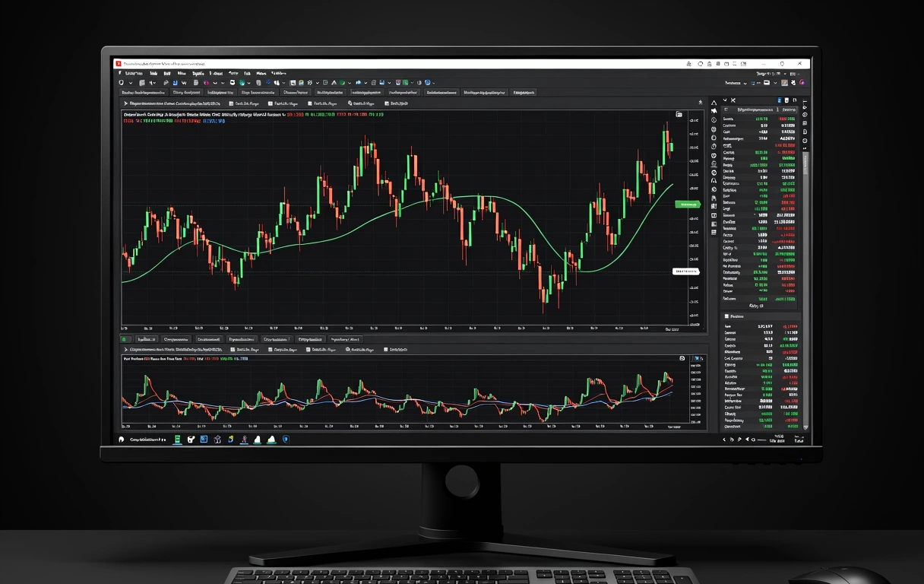Viewport: 924px width, 584px height.
Task: Expand the arrow beside the lower chart title
Action: [x=125, y=350]
